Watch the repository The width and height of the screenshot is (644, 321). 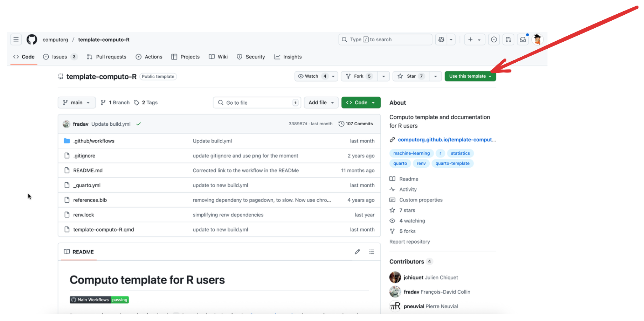pos(316,76)
